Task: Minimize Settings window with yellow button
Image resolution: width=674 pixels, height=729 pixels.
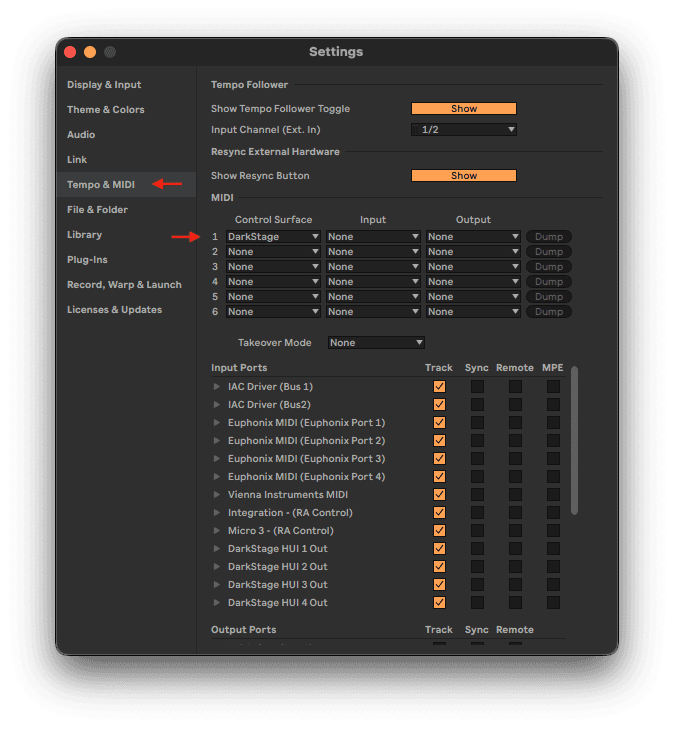Action: point(90,52)
